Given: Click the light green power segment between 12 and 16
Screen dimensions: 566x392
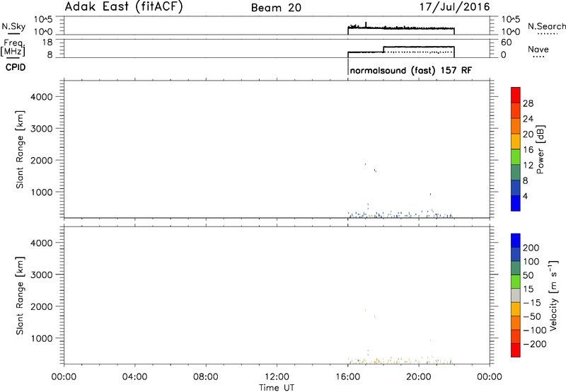Looking at the screenshot, I should click(516, 156).
